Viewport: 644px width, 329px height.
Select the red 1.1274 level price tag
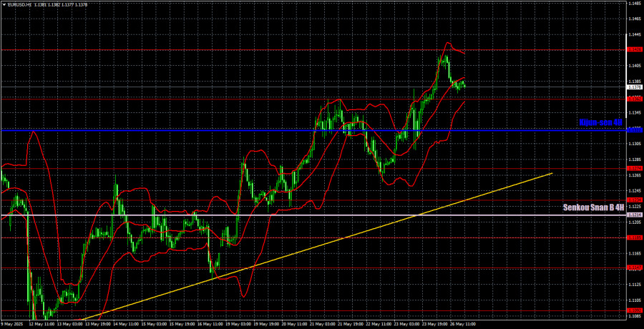[633, 168]
